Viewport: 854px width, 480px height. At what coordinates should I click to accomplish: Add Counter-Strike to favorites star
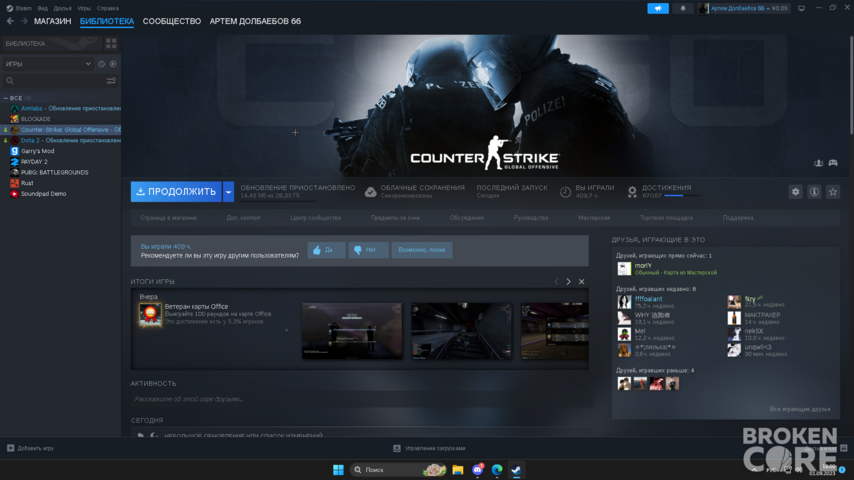click(833, 192)
